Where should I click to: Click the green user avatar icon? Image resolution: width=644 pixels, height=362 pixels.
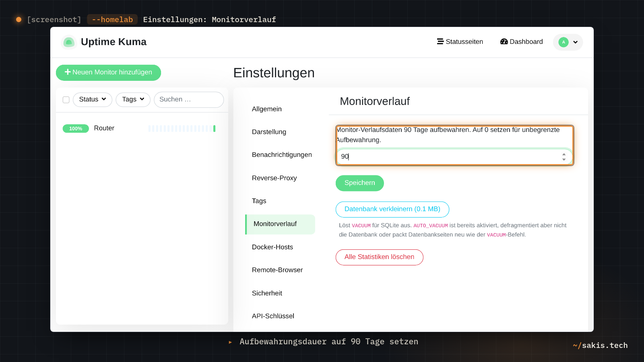coord(563,42)
